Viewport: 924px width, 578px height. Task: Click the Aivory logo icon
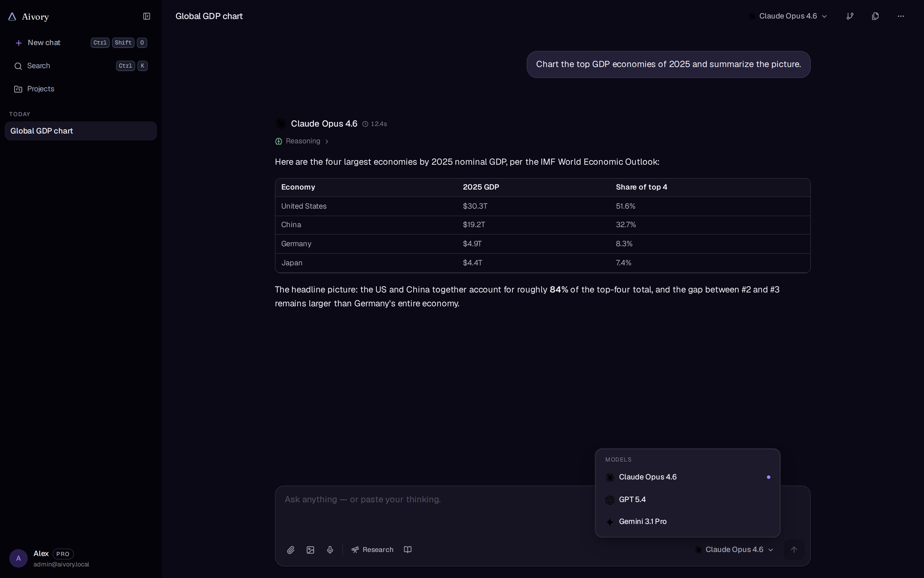12,16
